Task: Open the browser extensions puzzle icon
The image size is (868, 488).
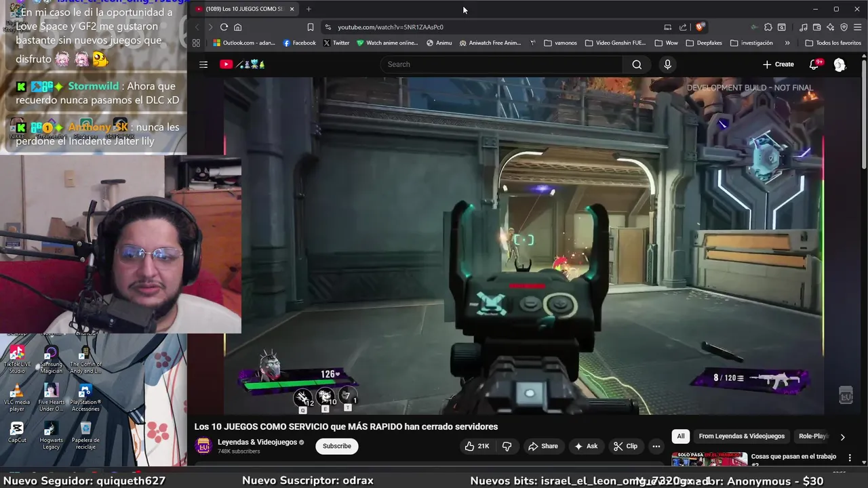Action: (768, 27)
